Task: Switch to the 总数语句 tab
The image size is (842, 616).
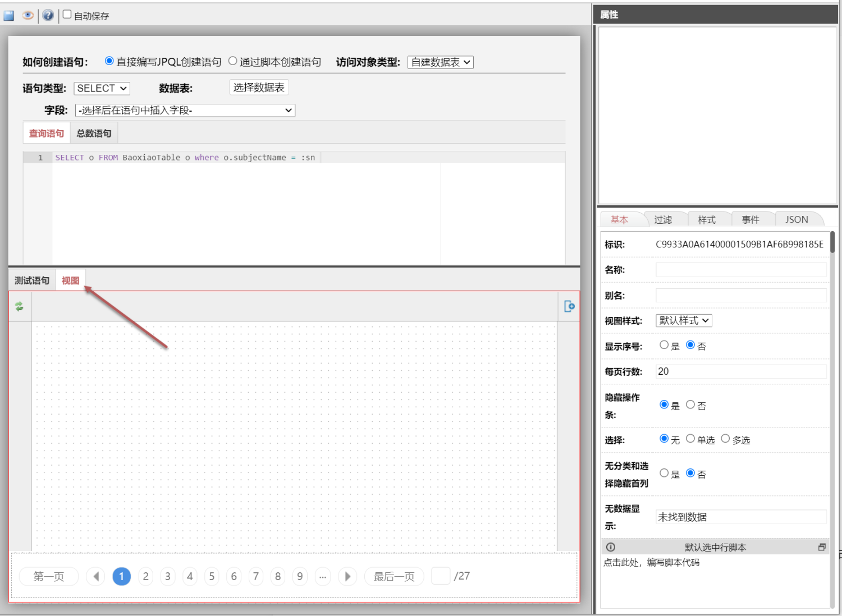Action: click(94, 134)
